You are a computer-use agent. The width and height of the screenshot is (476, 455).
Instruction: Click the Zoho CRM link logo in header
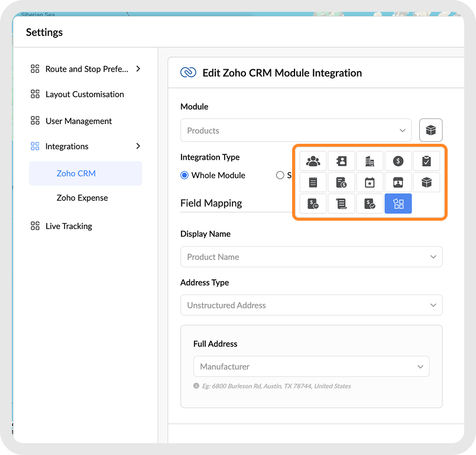pos(188,73)
